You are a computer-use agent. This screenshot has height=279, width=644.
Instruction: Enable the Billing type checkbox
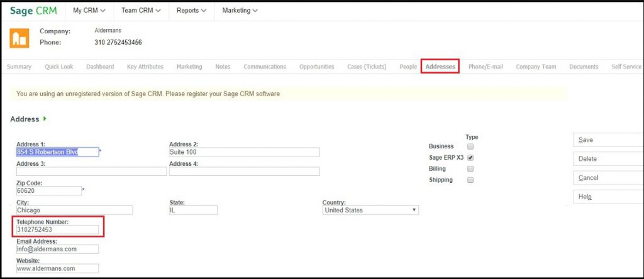pyautogui.click(x=470, y=168)
